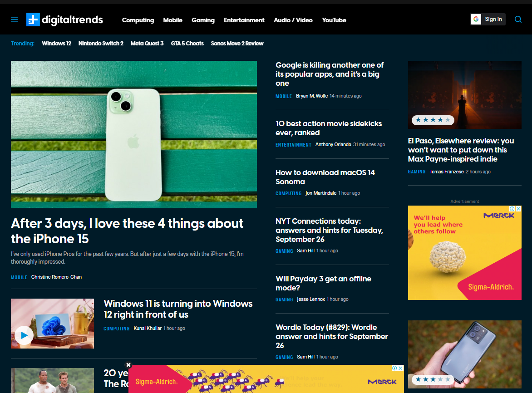Screen dimensions: 532x393
Task: Click the ENTERTAINMENT category tag
Action: tap(294, 145)
